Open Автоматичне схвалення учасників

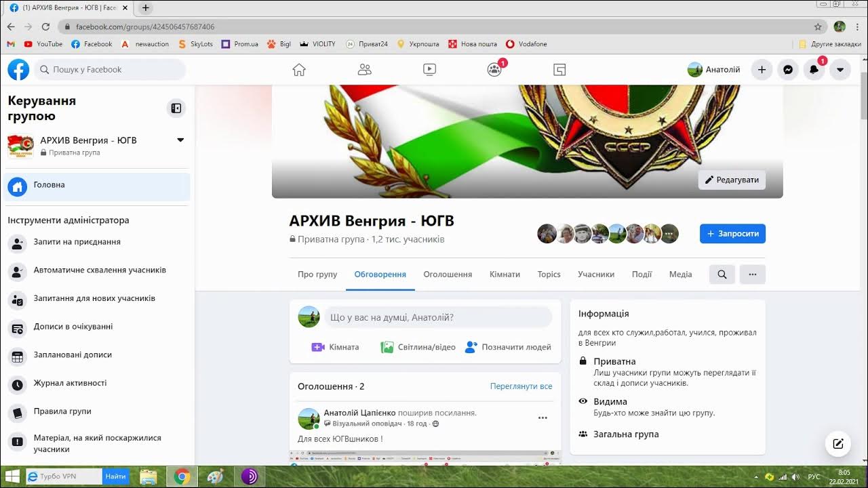(x=97, y=270)
